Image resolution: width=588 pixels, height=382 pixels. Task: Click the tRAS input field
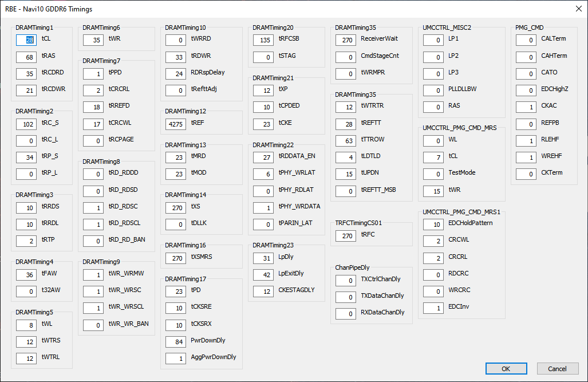coord(26,57)
